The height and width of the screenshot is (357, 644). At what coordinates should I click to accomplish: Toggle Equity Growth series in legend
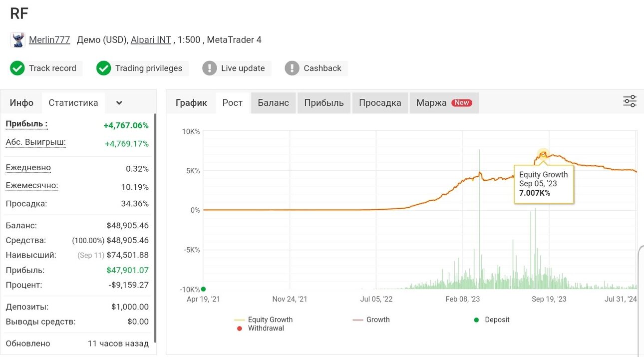tap(264, 320)
